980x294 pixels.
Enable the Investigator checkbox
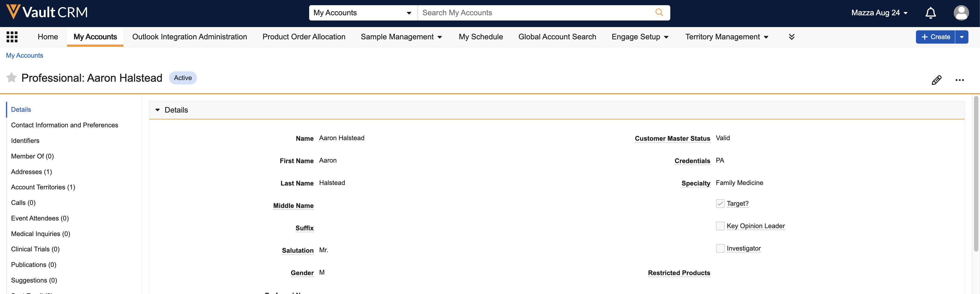(x=720, y=248)
